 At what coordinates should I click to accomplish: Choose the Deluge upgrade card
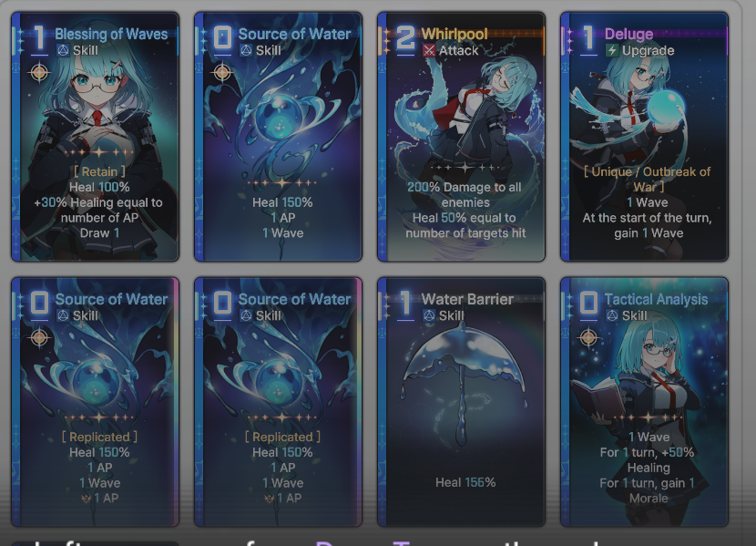click(x=645, y=137)
